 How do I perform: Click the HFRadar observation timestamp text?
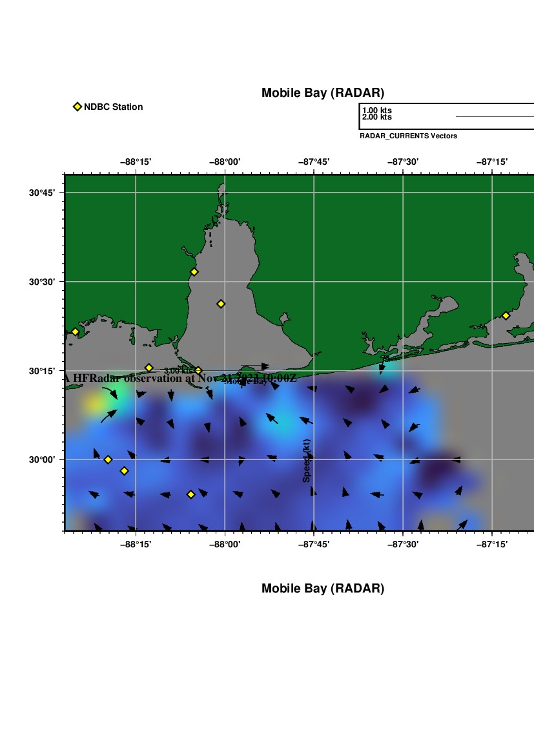pyautogui.click(x=181, y=379)
